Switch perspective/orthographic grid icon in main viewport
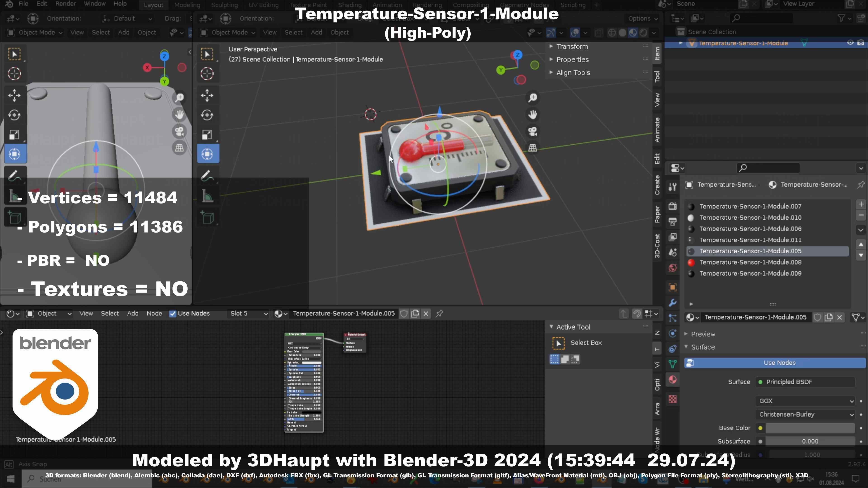Image resolution: width=868 pixels, height=488 pixels. [533, 148]
